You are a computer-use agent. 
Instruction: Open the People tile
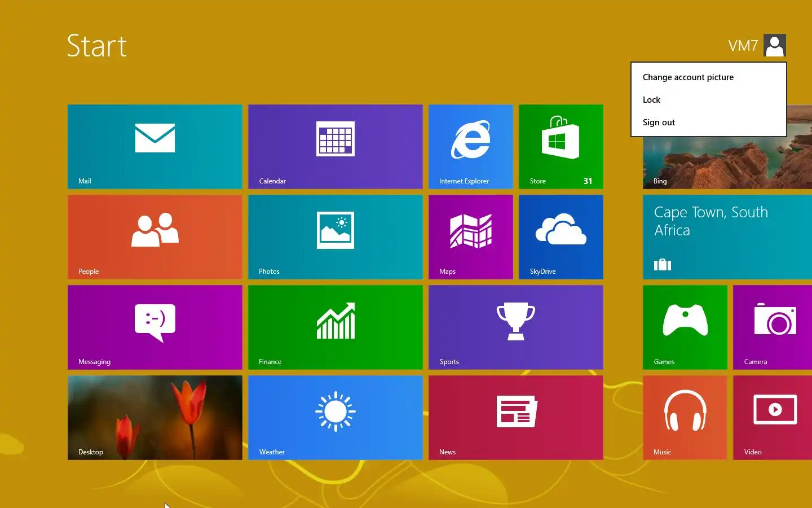pyautogui.click(x=155, y=237)
